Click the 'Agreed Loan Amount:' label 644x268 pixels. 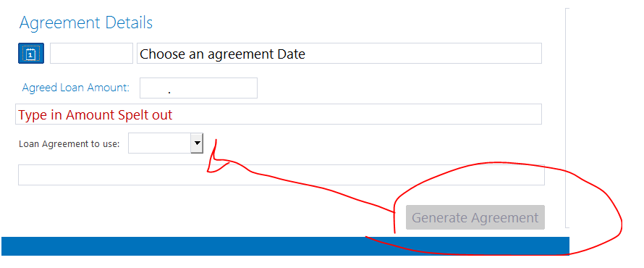coord(75,88)
